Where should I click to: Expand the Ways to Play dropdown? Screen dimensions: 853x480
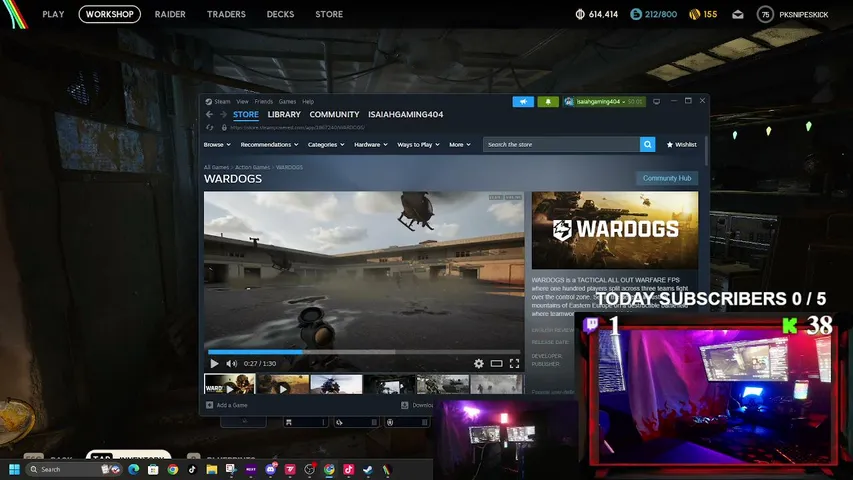pyautogui.click(x=418, y=144)
